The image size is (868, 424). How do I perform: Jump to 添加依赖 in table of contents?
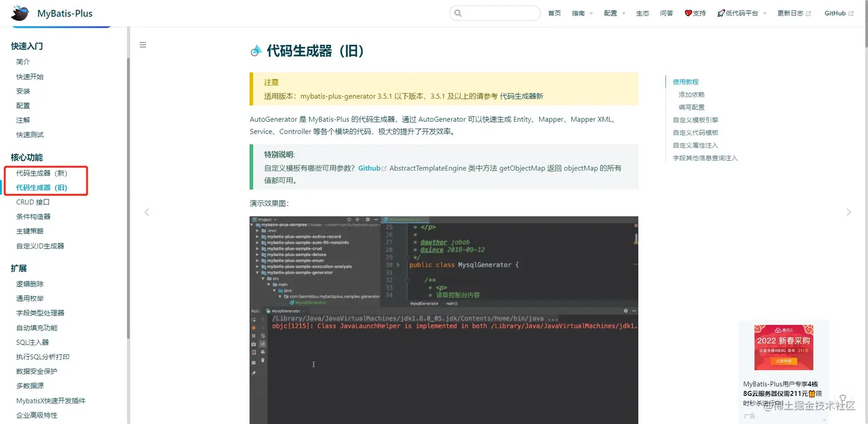692,95
